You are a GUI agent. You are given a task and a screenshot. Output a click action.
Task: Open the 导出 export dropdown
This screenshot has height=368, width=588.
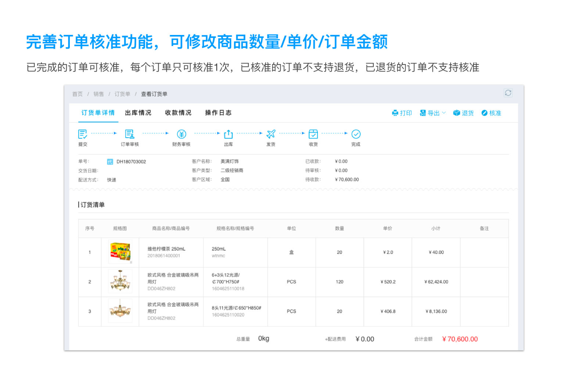[x=433, y=113]
